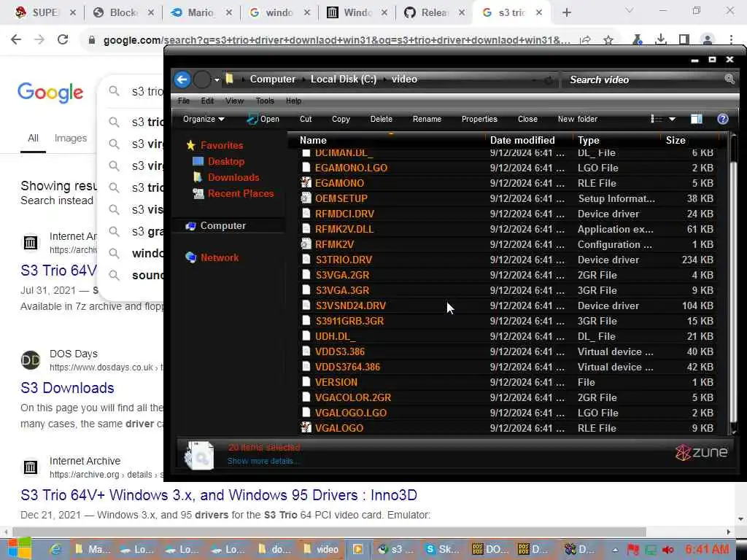The image size is (747, 560).
Task: Select Downloads in the navigation pane
Action: [233, 177]
